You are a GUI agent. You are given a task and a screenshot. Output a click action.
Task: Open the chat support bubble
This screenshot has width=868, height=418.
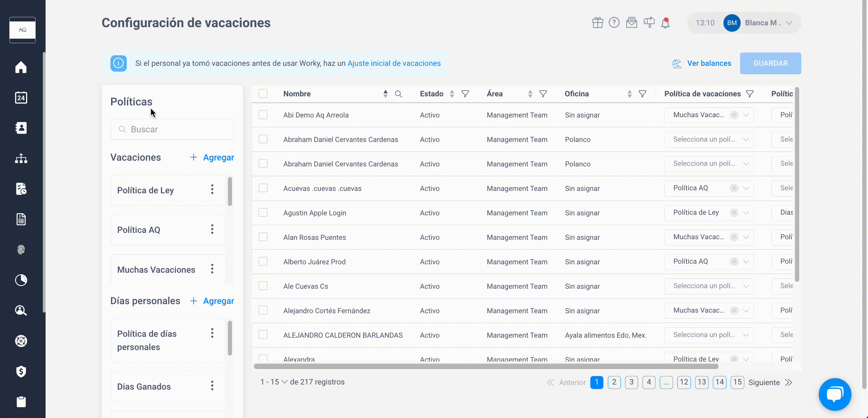pyautogui.click(x=835, y=394)
